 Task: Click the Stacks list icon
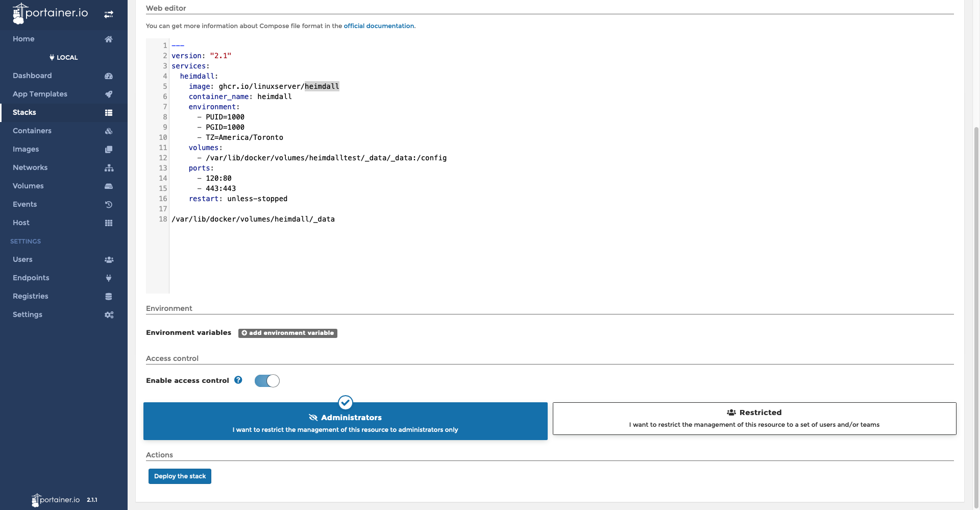pos(109,113)
